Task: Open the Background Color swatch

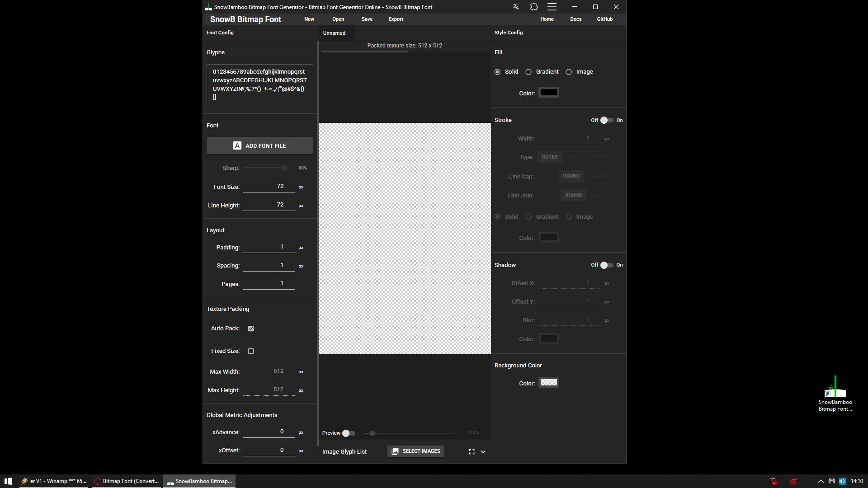Action: point(549,383)
